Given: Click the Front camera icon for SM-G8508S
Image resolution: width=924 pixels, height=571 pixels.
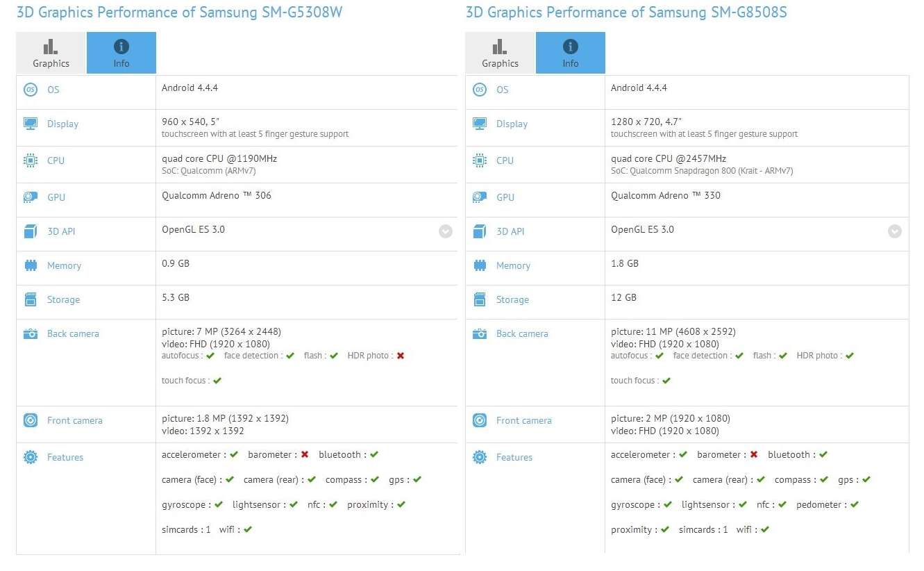Looking at the screenshot, I should (480, 420).
